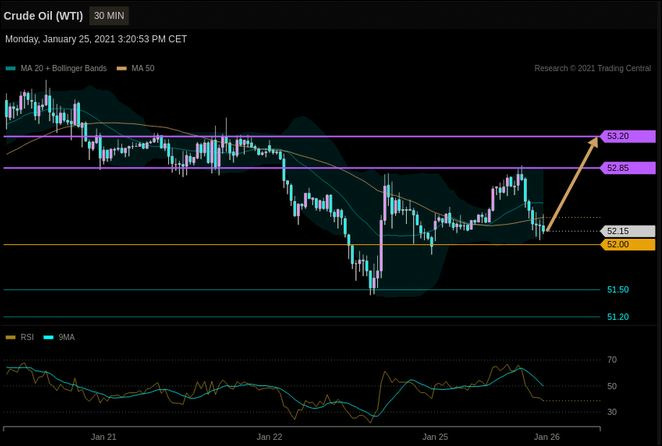Screen dimensions: 662x446
Task: Click the Research © 2021 Trading Central text
Action: (x=592, y=68)
